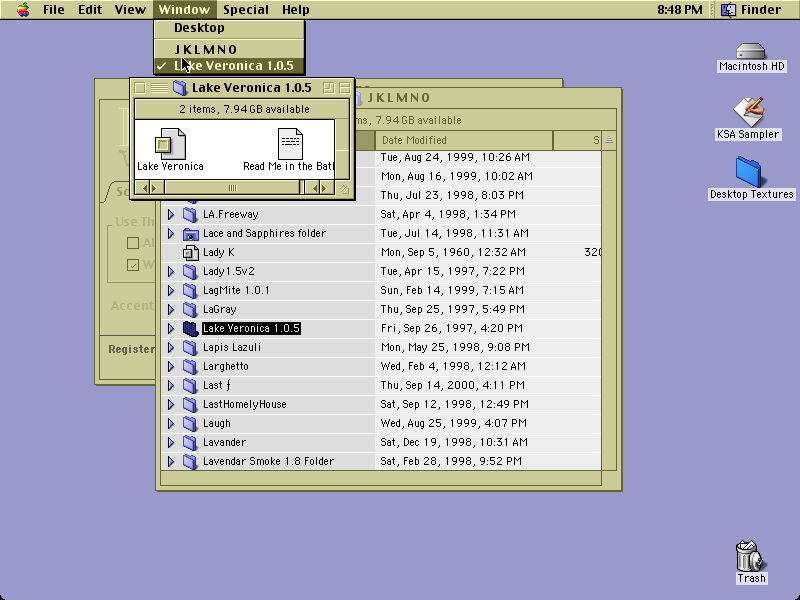Click the LaGray folder icon
The height and width of the screenshot is (600, 800).
tap(190, 309)
